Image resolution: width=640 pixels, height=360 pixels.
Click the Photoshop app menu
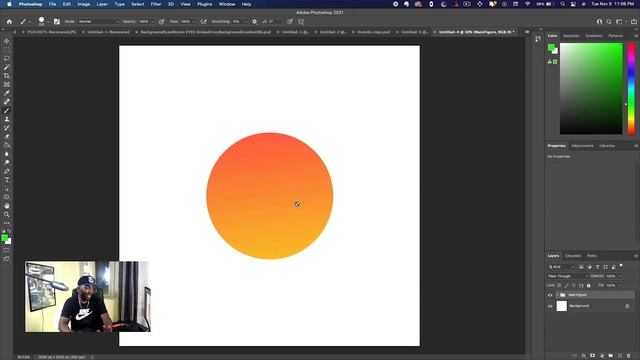click(30, 4)
